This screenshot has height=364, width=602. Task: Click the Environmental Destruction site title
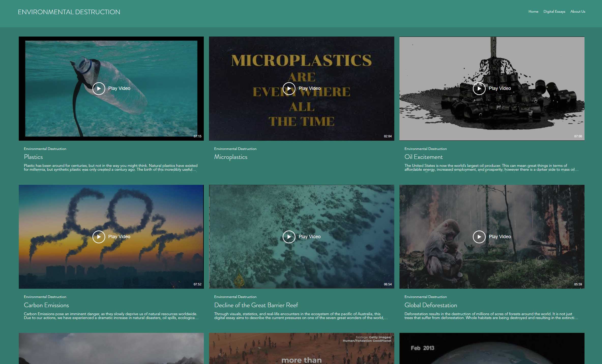[69, 12]
